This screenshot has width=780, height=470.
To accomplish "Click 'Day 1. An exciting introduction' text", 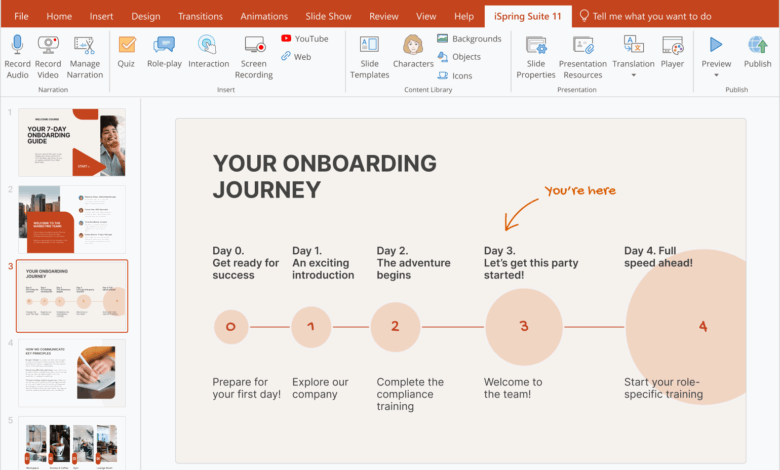I will pyautogui.click(x=323, y=263).
